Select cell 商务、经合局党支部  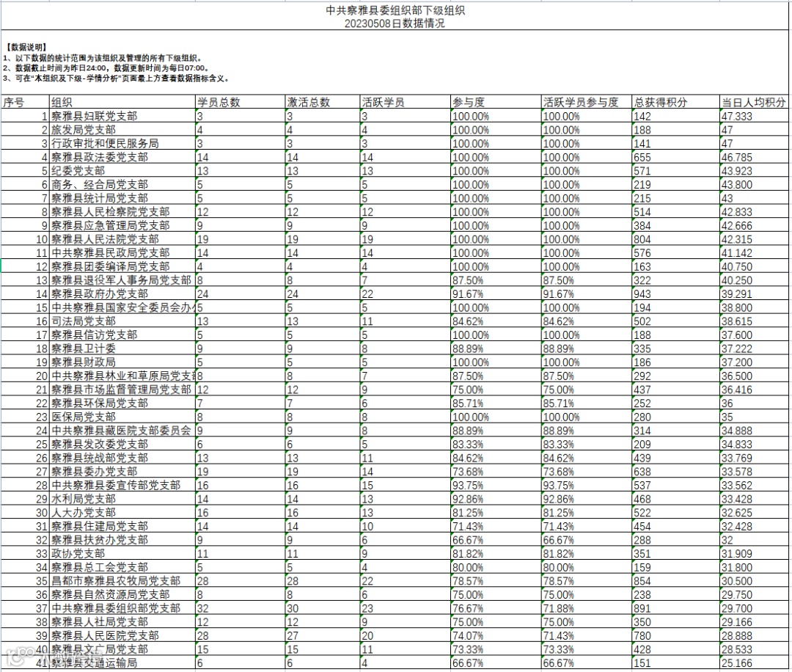(122, 184)
